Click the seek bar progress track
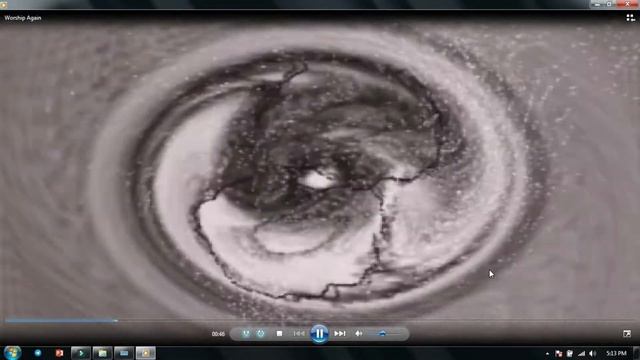The width and height of the screenshot is (640, 360). click(320, 321)
